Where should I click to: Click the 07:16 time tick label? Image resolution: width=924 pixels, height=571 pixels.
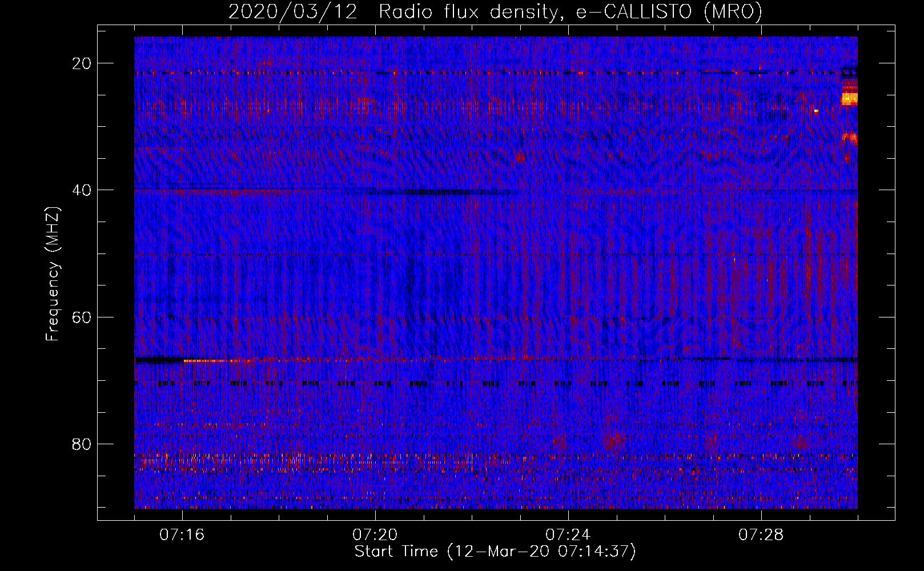[x=182, y=535]
